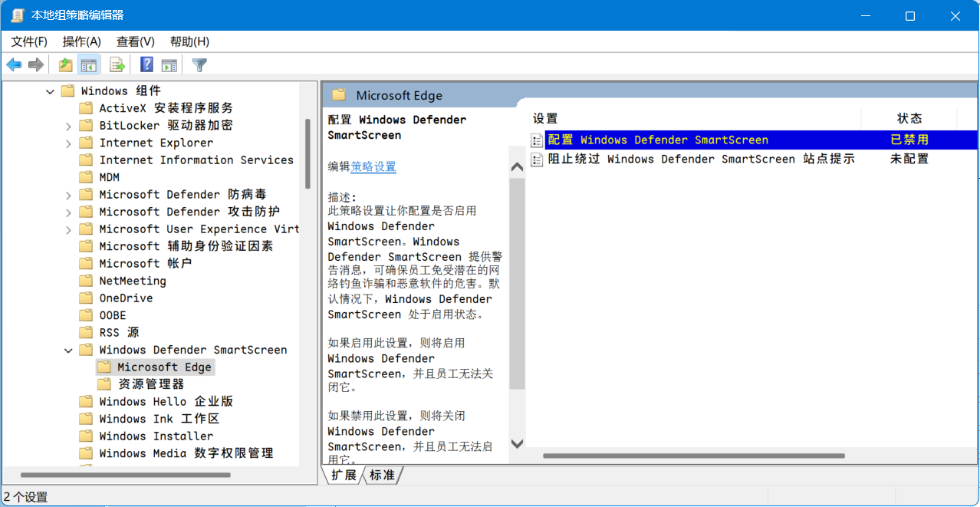Open the 查看(V) menu
The height and width of the screenshot is (507, 980).
[x=136, y=41]
